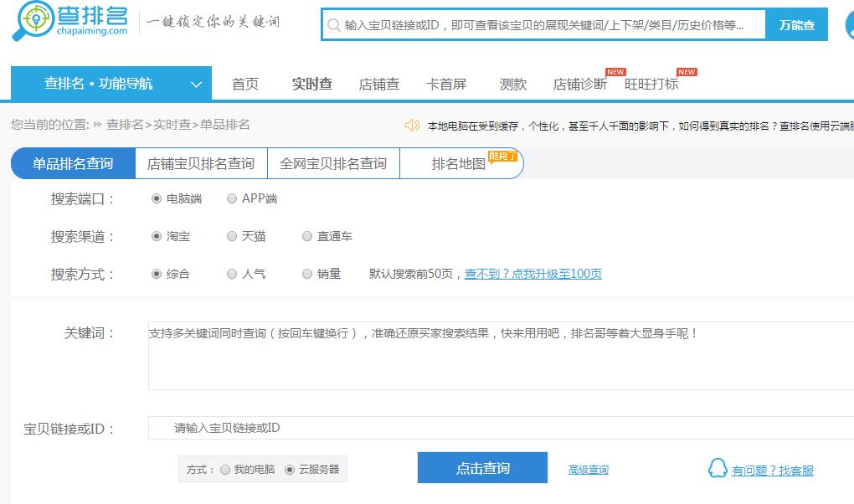Open the 排名地图 tab
Screen dimensions: 854x504
coord(459,164)
